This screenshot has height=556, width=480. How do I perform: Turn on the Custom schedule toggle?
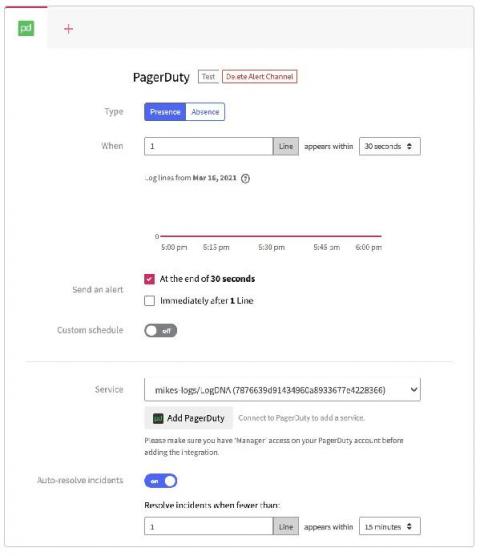[160, 330]
